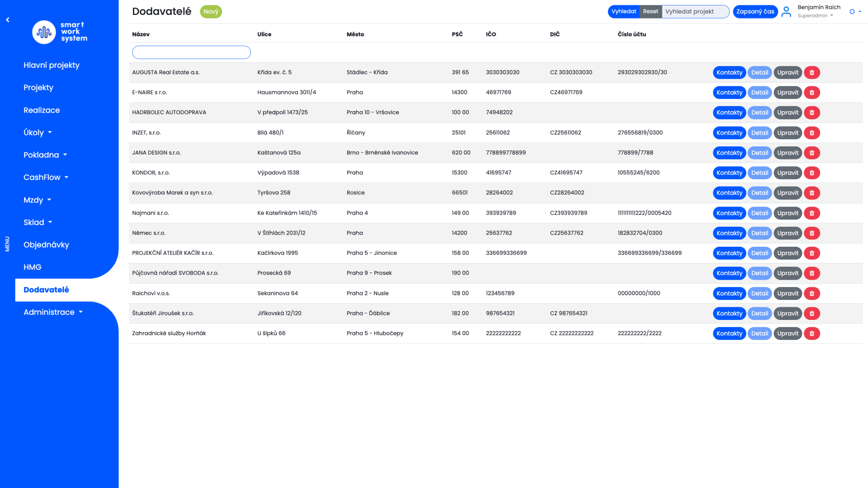
Task: Focus the Název filter input field
Action: (191, 52)
